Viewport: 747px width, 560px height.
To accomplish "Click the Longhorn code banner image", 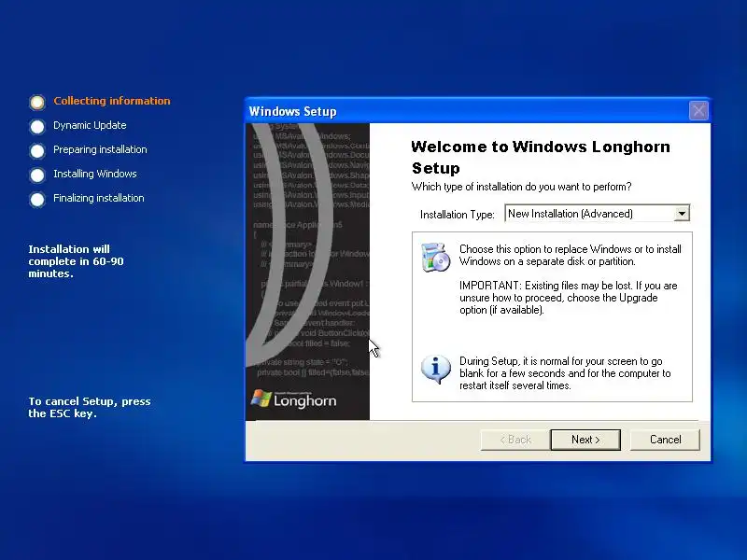I will click(307, 272).
